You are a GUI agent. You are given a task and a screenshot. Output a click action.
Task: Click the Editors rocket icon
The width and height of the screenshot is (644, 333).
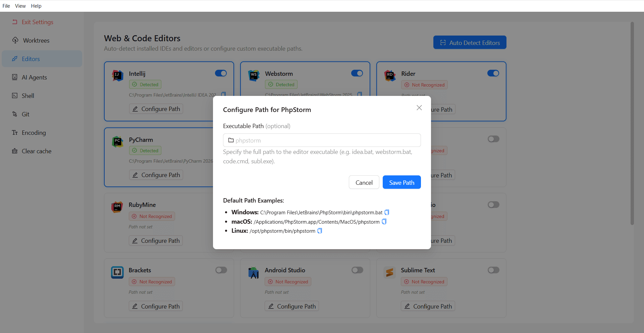click(x=15, y=59)
